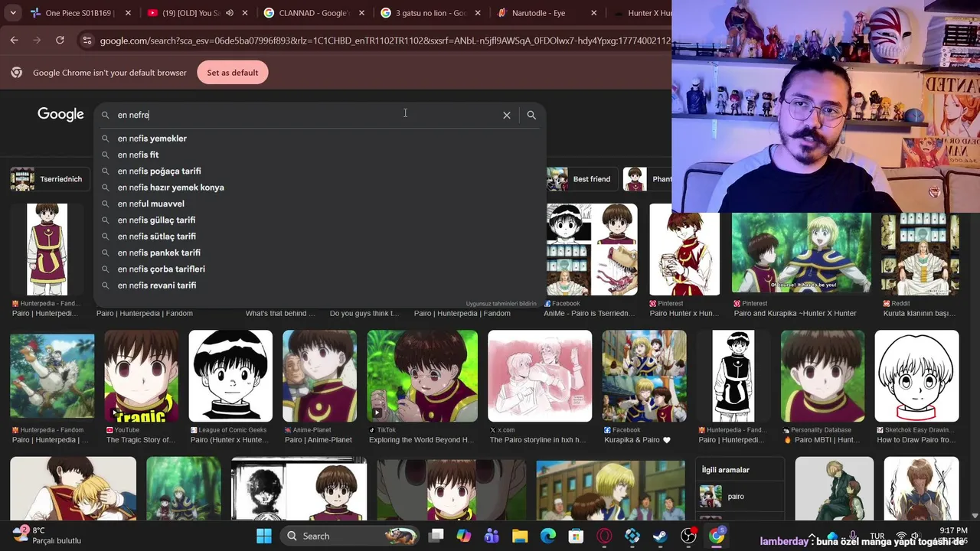
Task: Submit search with magnifier icon button
Action: click(531, 115)
